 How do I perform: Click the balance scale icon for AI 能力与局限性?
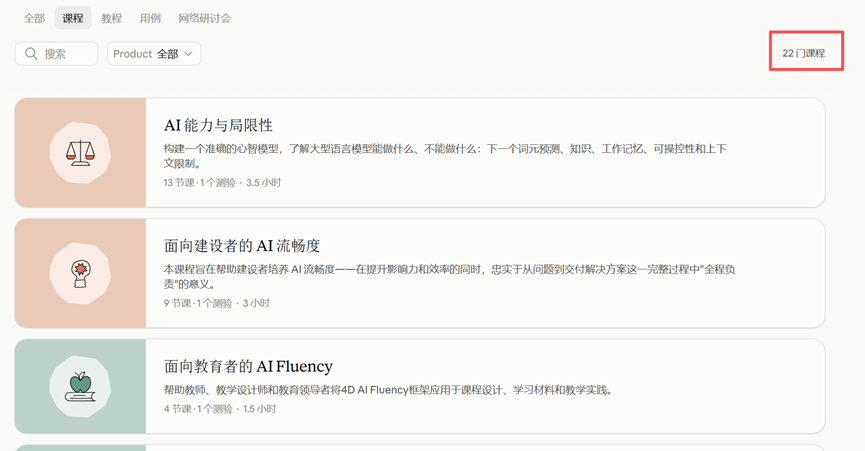(x=80, y=153)
